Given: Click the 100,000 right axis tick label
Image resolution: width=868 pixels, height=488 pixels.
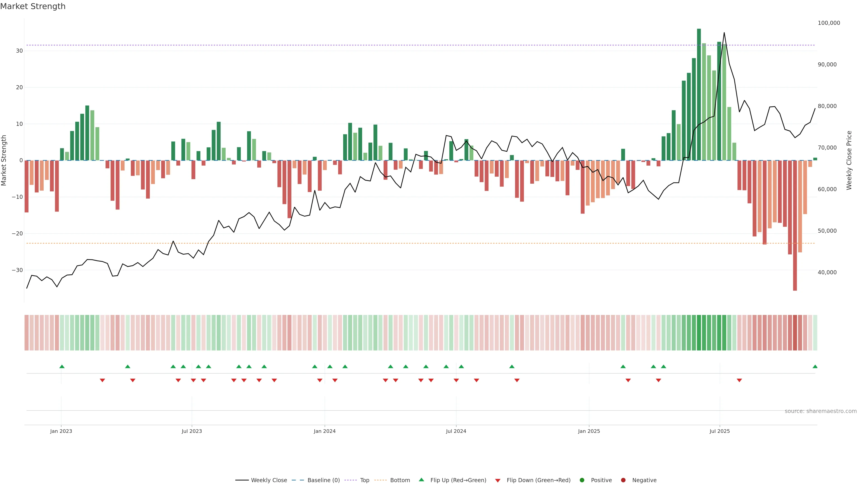Looking at the screenshot, I should (829, 23).
